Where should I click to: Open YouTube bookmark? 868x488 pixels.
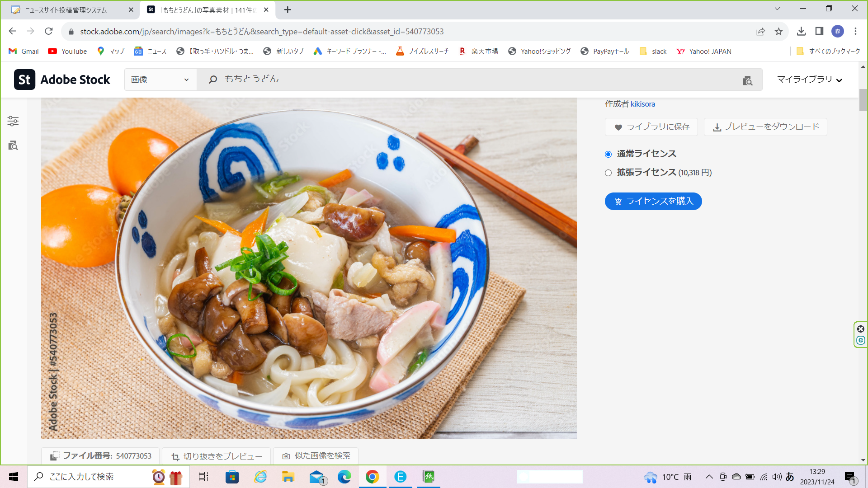click(67, 51)
